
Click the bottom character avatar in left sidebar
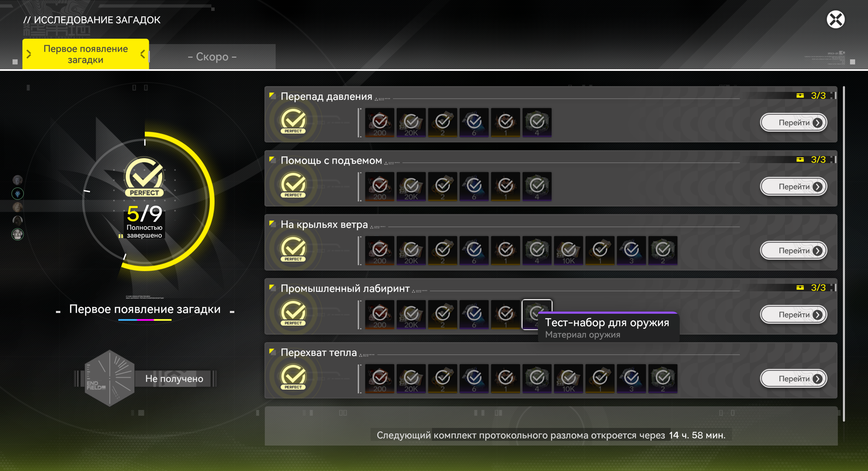(x=18, y=234)
